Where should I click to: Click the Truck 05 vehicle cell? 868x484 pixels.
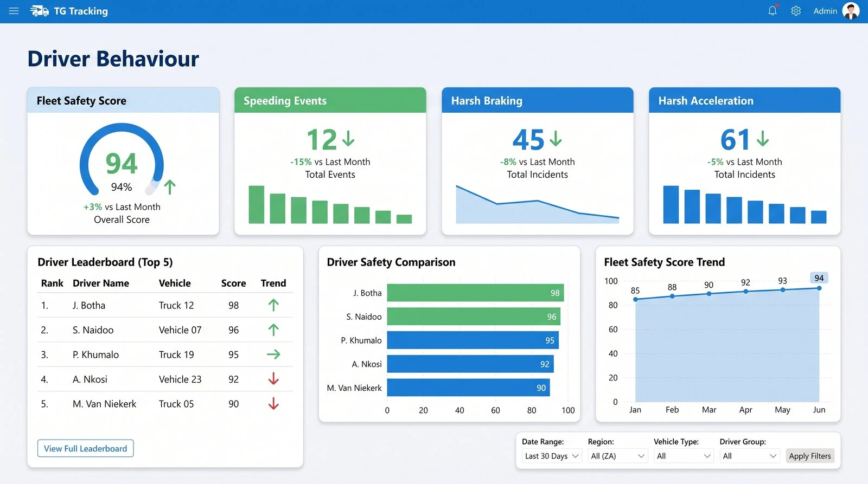[176, 403]
